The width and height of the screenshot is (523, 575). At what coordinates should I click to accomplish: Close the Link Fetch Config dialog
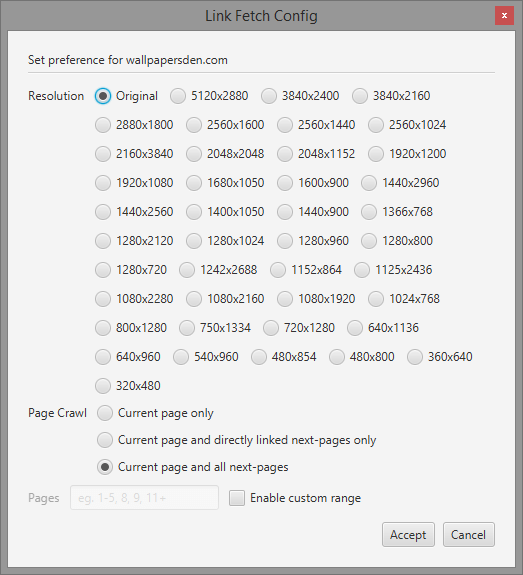tap(504, 16)
